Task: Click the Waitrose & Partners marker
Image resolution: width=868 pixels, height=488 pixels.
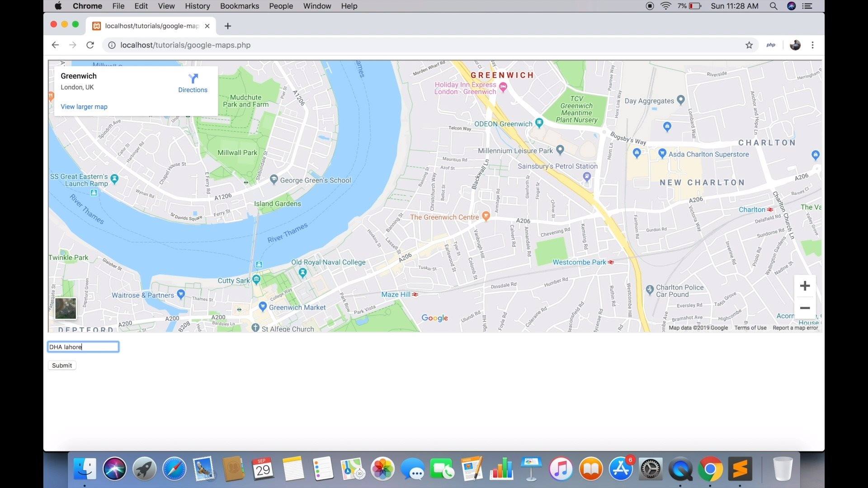Action: (x=181, y=294)
